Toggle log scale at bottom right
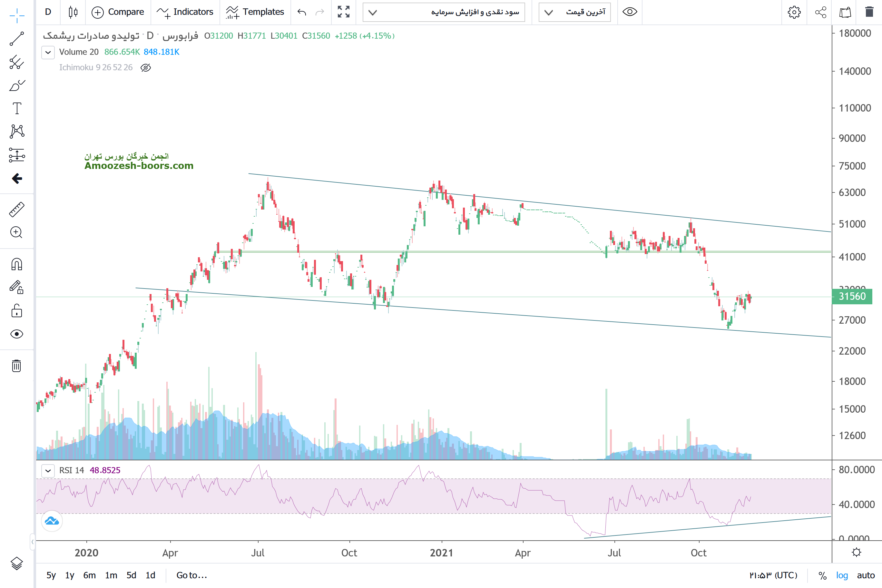The height and width of the screenshot is (588, 882). [842, 575]
